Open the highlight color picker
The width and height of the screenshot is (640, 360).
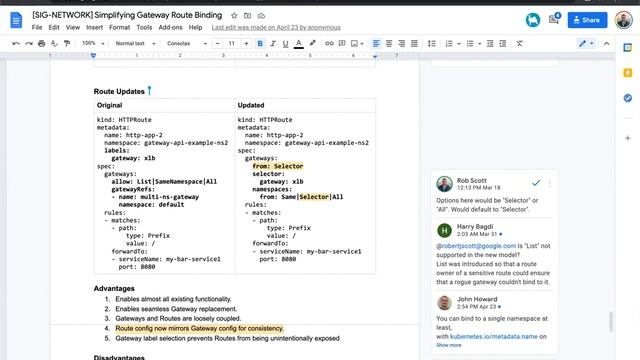tap(313, 43)
